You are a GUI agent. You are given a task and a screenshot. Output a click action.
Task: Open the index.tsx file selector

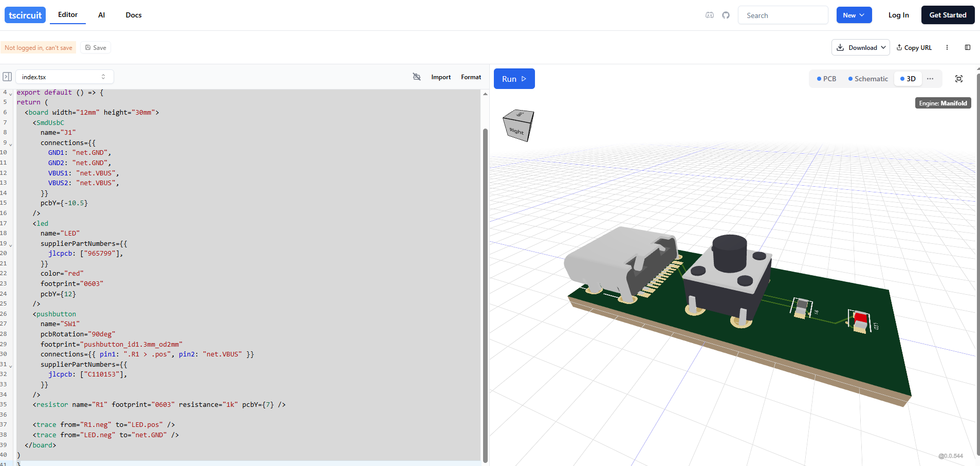click(64, 77)
